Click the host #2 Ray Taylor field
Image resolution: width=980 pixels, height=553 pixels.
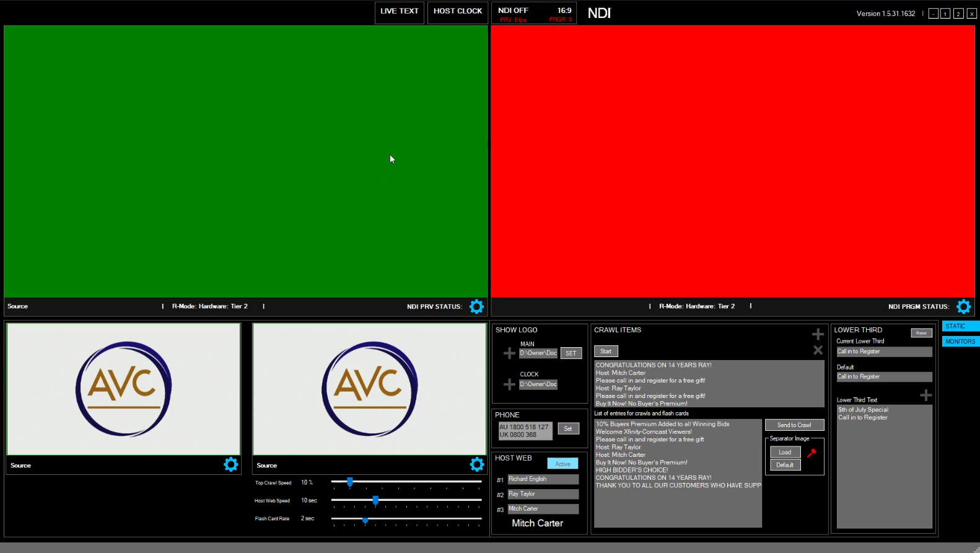543,494
